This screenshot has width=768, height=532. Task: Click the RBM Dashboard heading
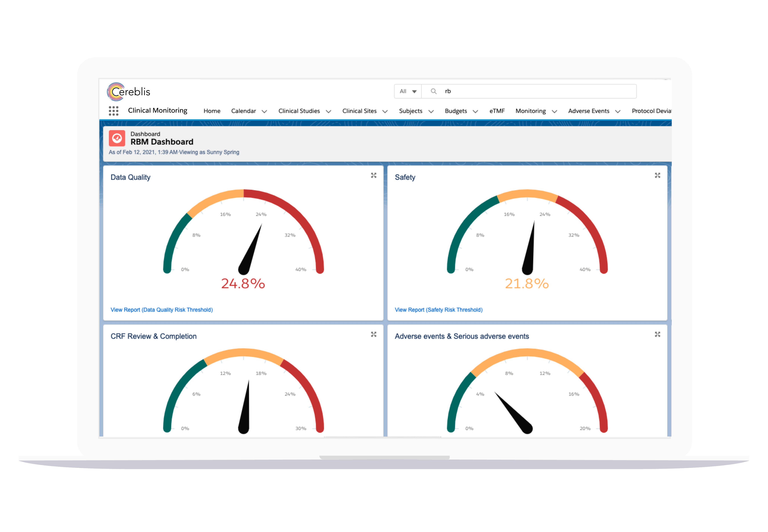coord(162,142)
